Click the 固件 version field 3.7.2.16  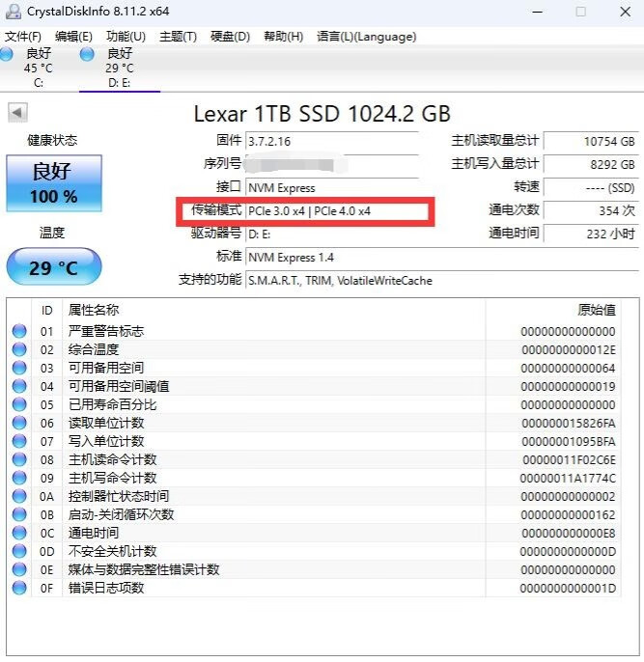click(x=331, y=142)
